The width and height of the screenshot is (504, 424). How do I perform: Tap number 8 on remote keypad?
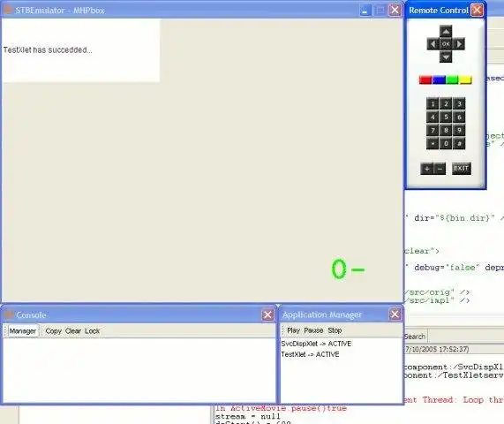[x=446, y=130]
